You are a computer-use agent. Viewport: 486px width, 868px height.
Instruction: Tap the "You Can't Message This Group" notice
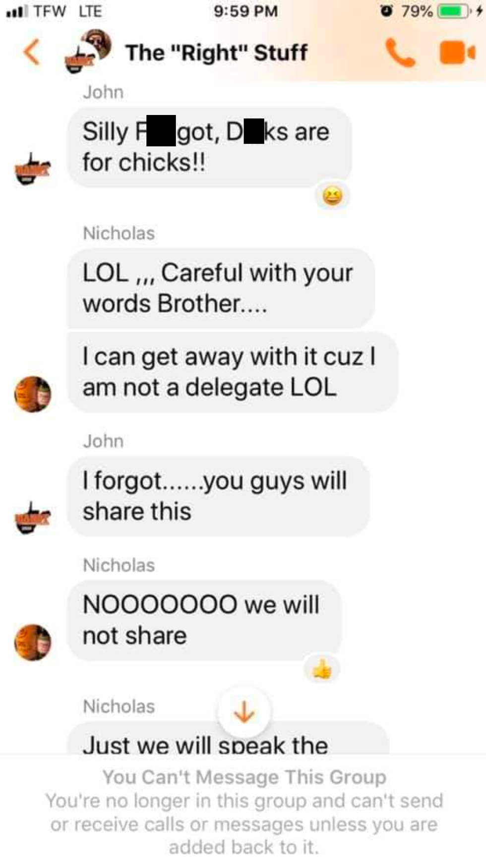pos(244,777)
